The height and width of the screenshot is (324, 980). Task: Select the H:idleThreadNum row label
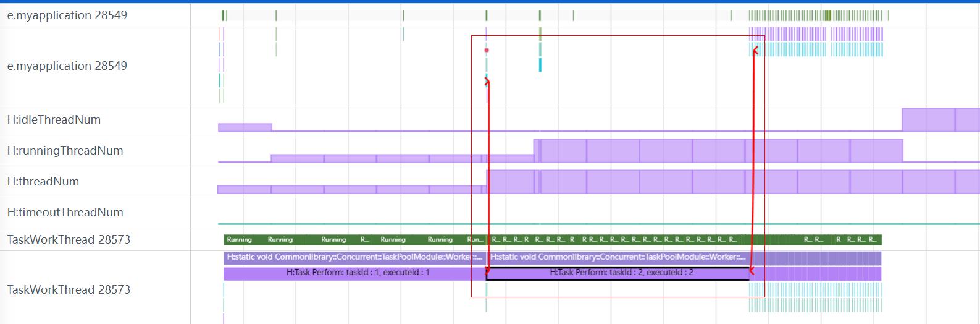tap(54, 120)
